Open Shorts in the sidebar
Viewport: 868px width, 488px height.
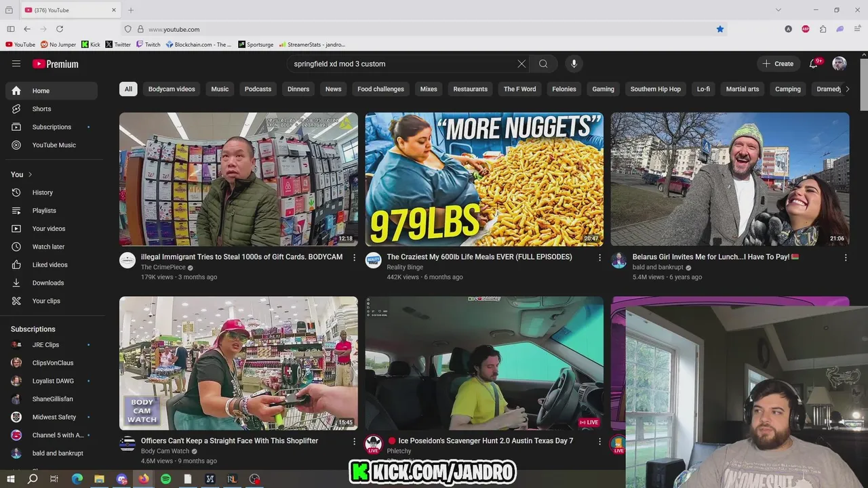click(52, 109)
